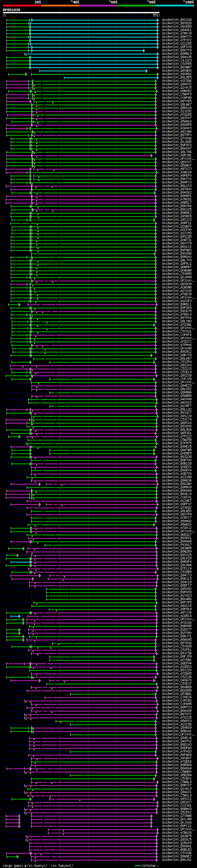
Task: Select the UniRef100_Q6NPR7 label
Action: click(177, 267)
